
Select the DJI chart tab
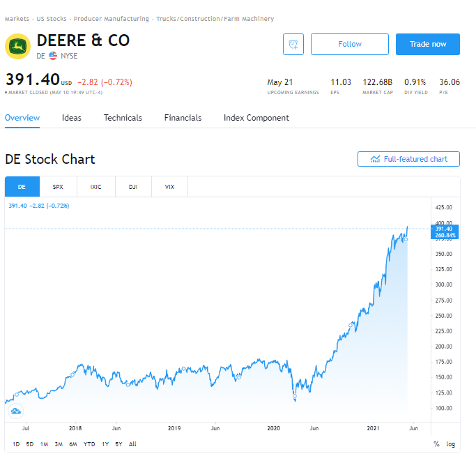(x=133, y=187)
